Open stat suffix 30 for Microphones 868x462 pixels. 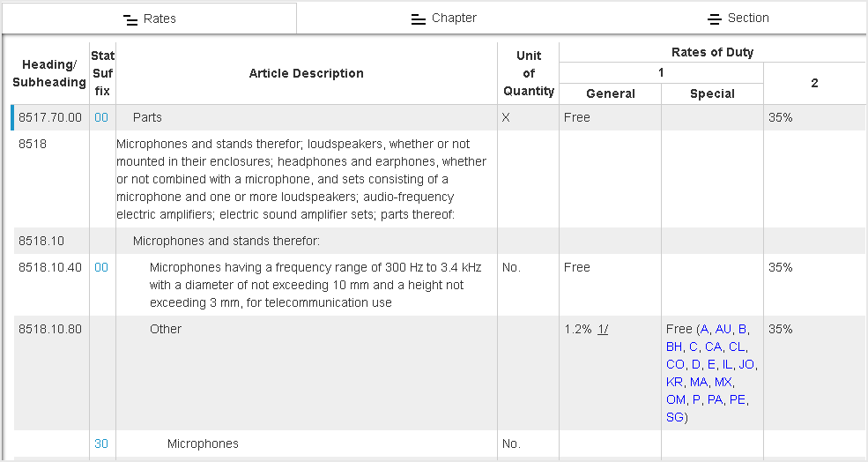point(101,443)
